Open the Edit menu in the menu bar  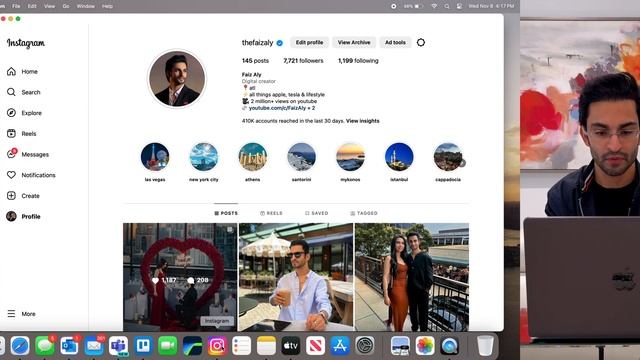[x=32, y=6]
